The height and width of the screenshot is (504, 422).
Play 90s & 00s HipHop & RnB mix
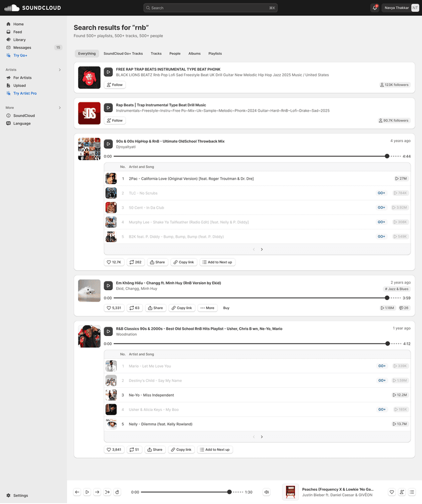108,144
